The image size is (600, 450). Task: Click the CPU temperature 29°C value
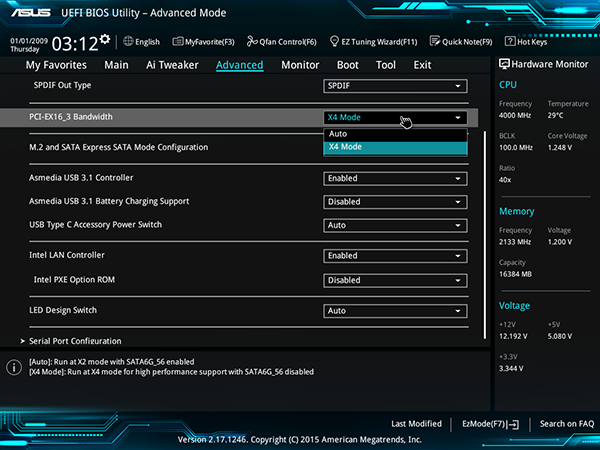pyautogui.click(x=555, y=116)
